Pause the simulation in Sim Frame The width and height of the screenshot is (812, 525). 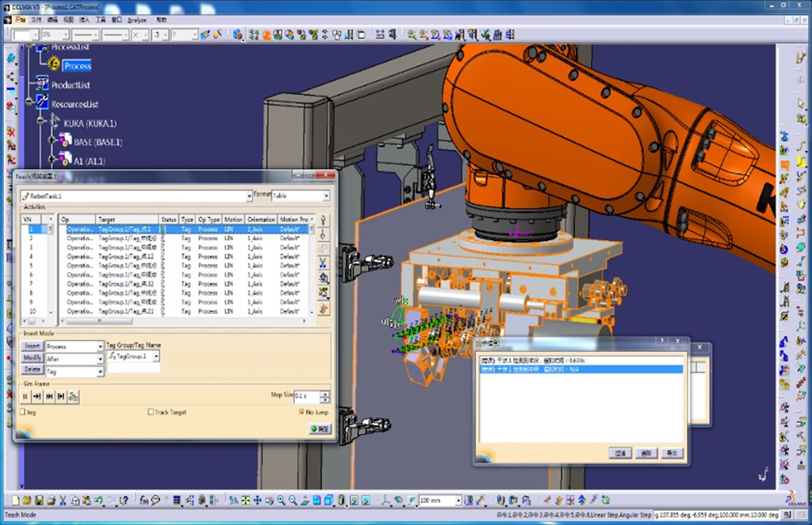pyautogui.click(x=25, y=397)
